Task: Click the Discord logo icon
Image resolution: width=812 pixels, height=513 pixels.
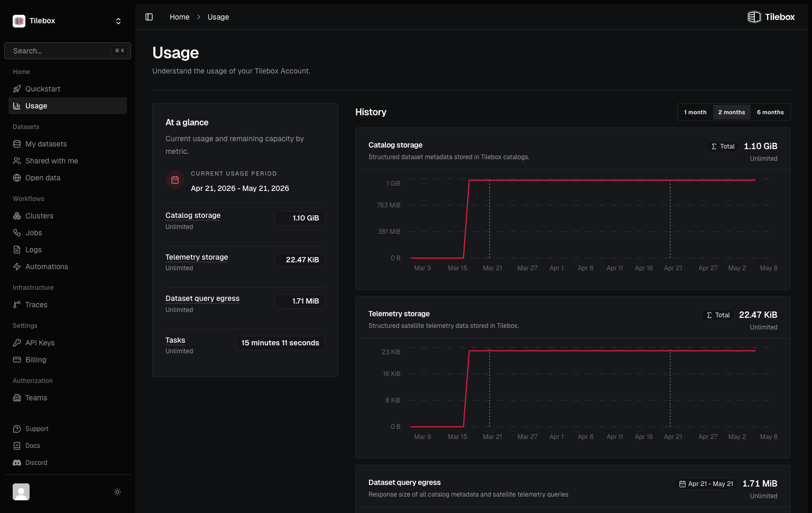Action: [17, 463]
